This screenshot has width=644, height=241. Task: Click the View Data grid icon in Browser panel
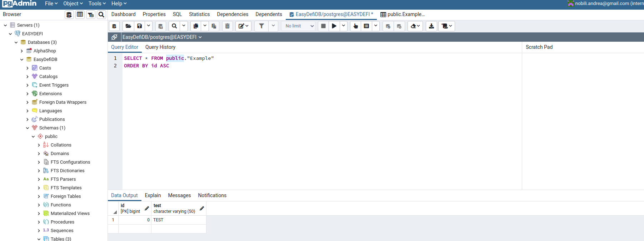pyautogui.click(x=80, y=15)
